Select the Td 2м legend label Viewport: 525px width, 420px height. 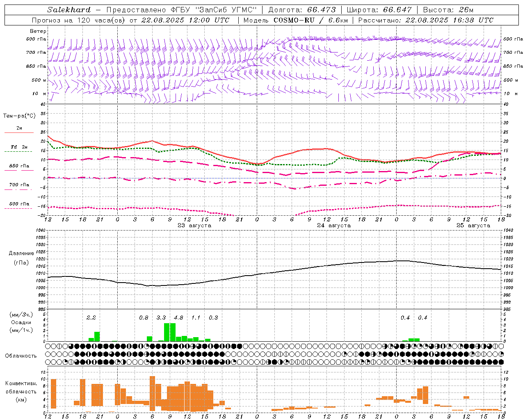coord(19,147)
